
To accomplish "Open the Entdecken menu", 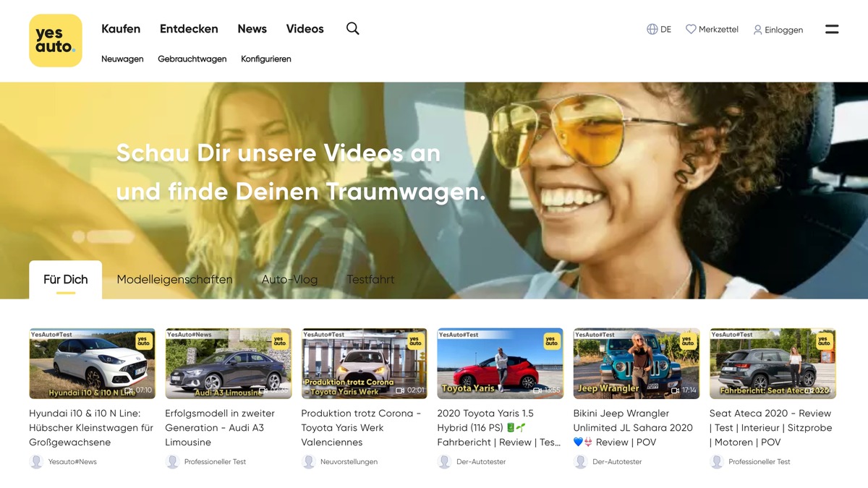I will coord(189,29).
